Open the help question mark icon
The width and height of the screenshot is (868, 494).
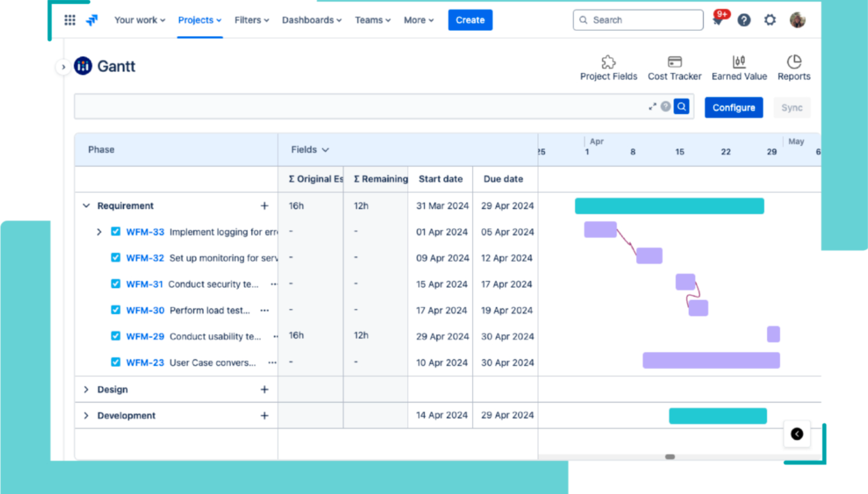click(x=744, y=20)
